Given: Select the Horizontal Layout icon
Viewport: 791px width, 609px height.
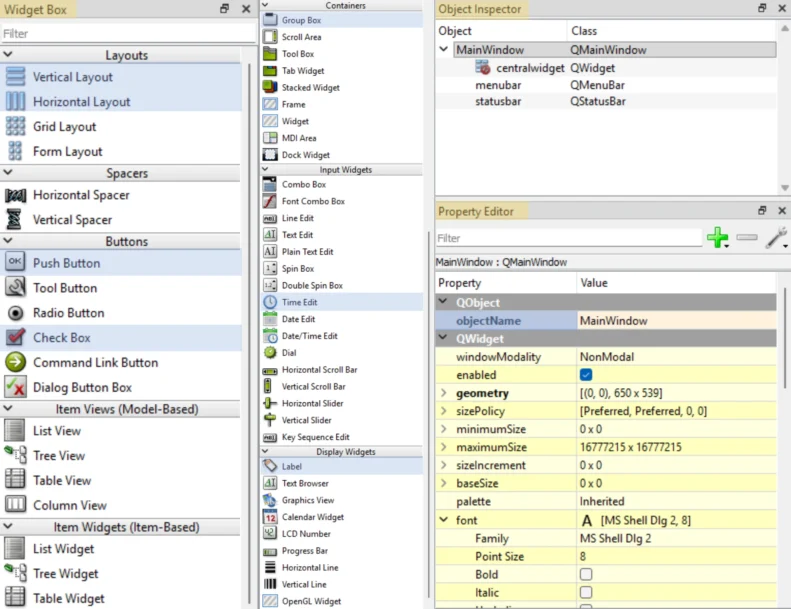Looking at the screenshot, I should pos(15,101).
